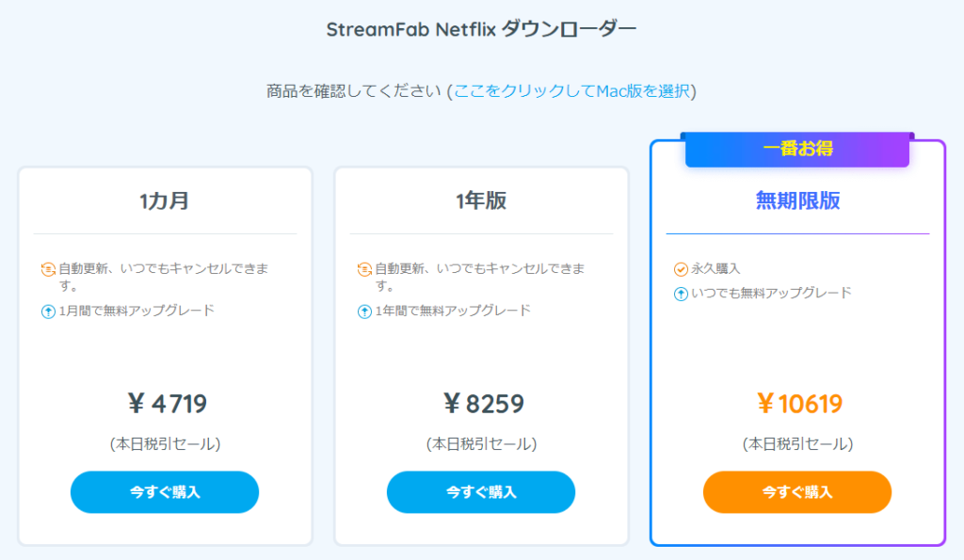Click the upgrade arrow icon in 無期限版 plan
This screenshot has height=560, width=964.
tap(681, 294)
